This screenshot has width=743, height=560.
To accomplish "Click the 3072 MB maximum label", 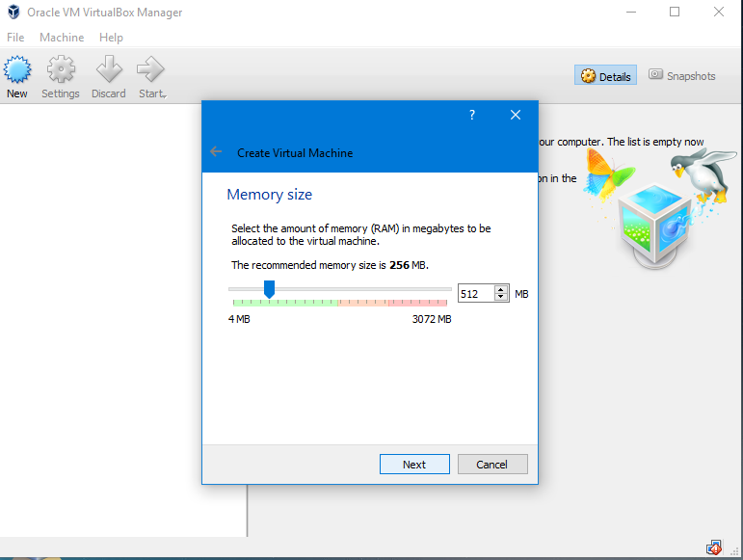I will (432, 319).
